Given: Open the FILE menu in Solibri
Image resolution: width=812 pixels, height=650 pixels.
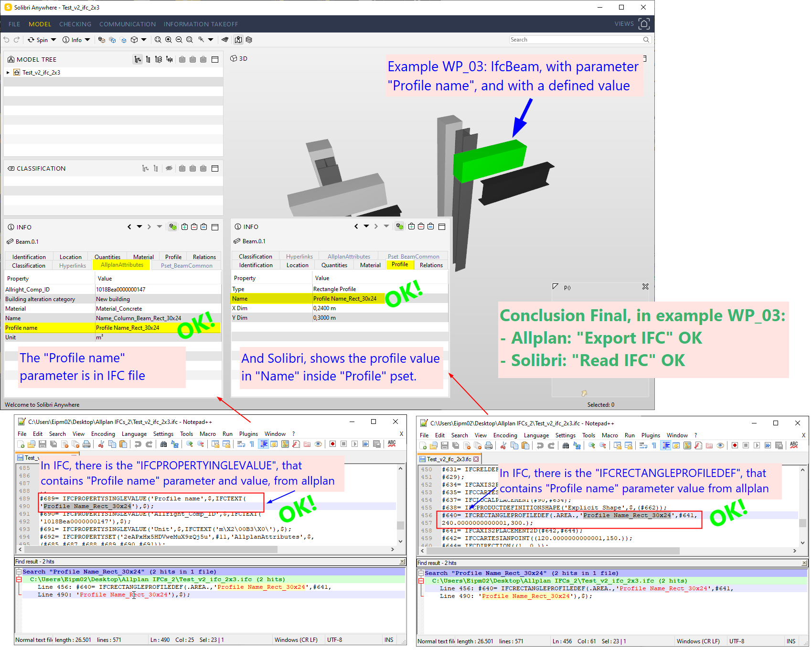Looking at the screenshot, I should tap(14, 24).
